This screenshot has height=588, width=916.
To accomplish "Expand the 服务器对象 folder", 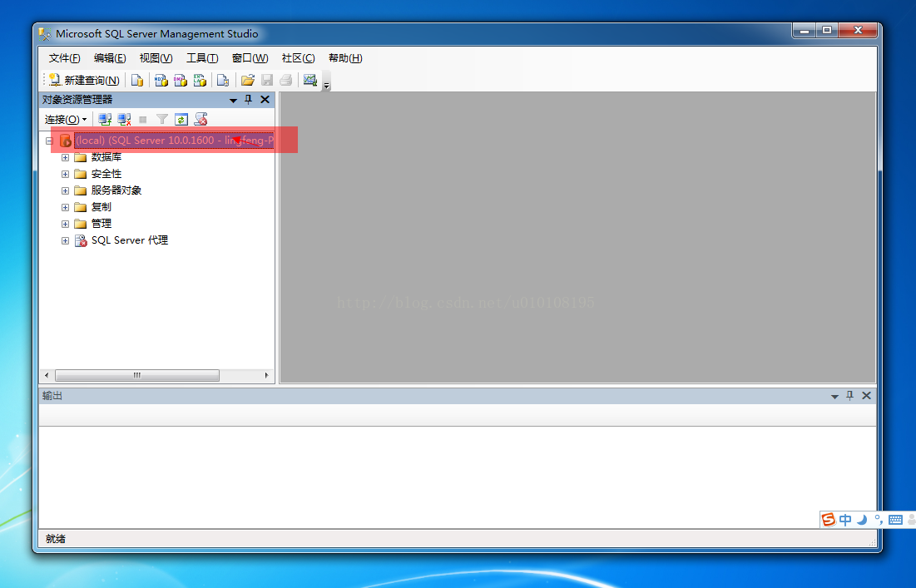I will coord(66,191).
